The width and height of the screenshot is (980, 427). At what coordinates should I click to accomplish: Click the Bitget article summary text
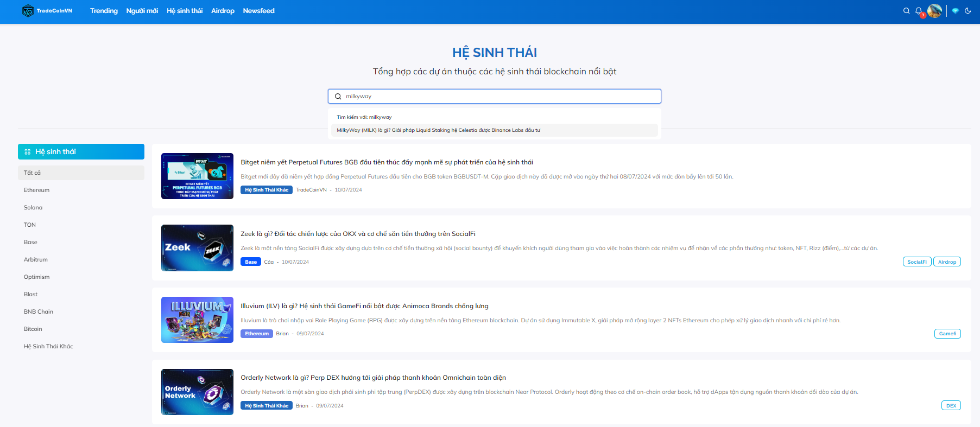pyautogui.click(x=487, y=177)
